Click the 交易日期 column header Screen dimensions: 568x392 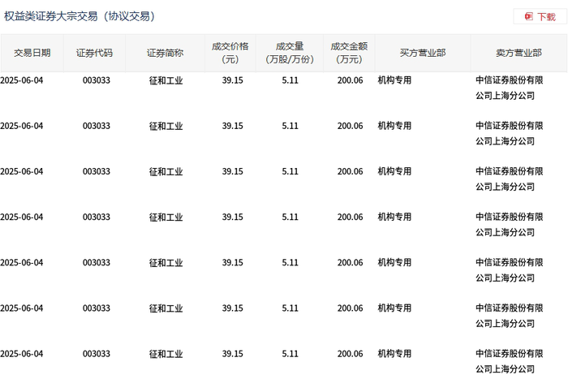click(32, 53)
